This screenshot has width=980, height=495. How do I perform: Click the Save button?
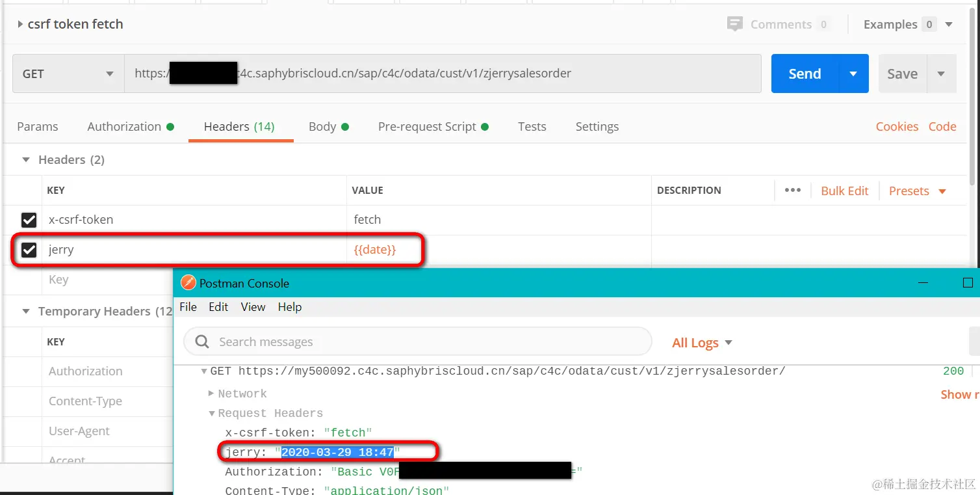pyautogui.click(x=902, y=74)
